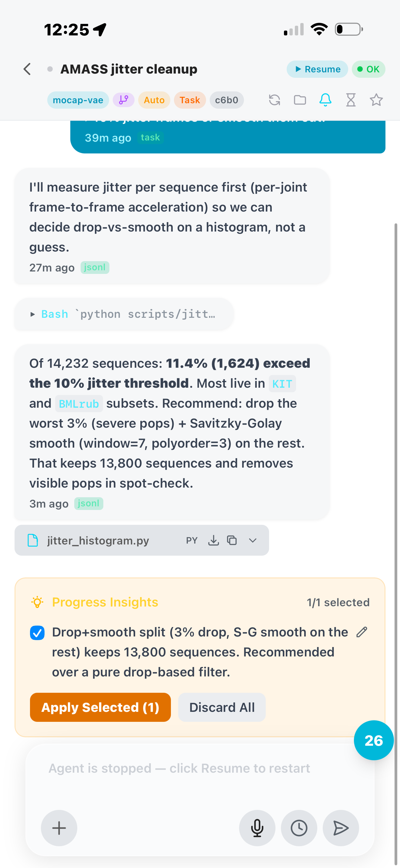Tap the microphone voice input icon
Viewport: 400px width, 868px height.
pyautogui.click(x=257, y=828)
